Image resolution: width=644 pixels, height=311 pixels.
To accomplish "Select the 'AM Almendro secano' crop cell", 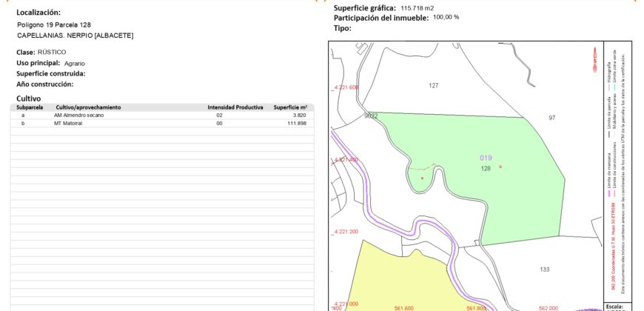I will point(79,116).
